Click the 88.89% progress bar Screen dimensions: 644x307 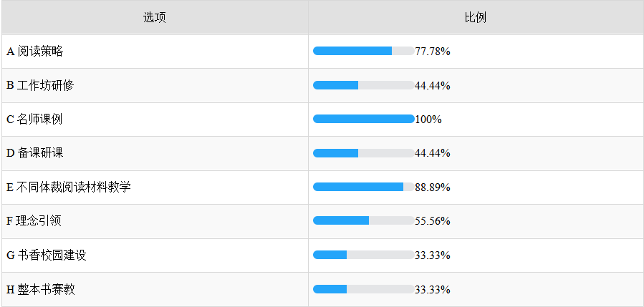pos(363,187)
